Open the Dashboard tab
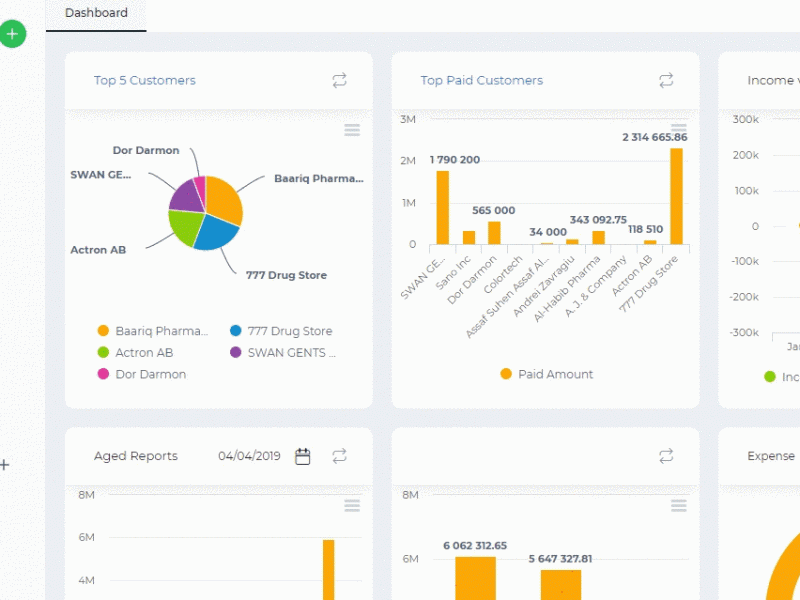800x600 pixels. coord(96,13)
